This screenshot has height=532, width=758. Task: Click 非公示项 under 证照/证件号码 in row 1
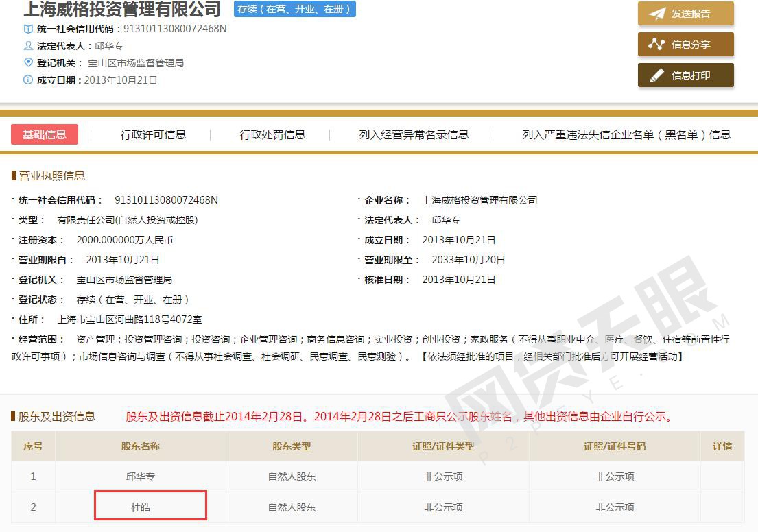coord(615,476)
